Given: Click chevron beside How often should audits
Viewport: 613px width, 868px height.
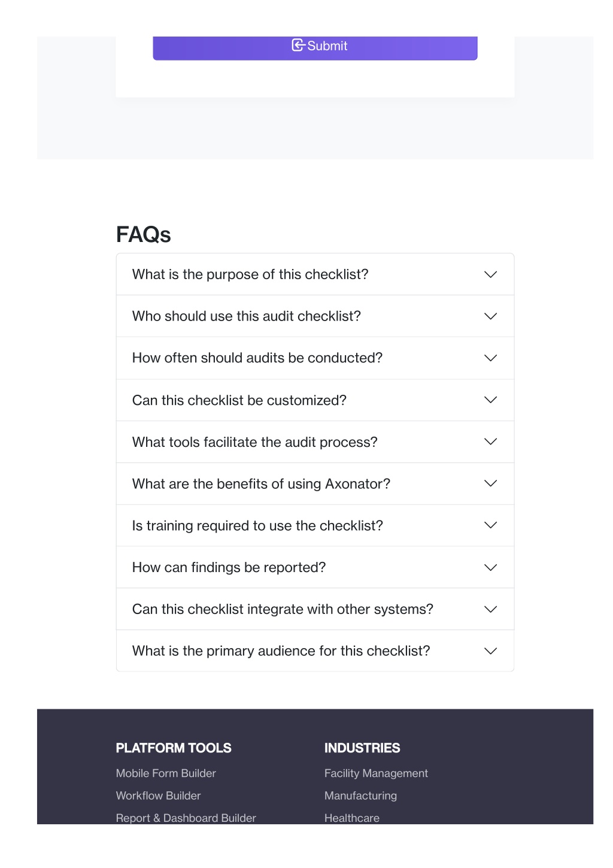Looking at the screenshot, I should point(490,358).
